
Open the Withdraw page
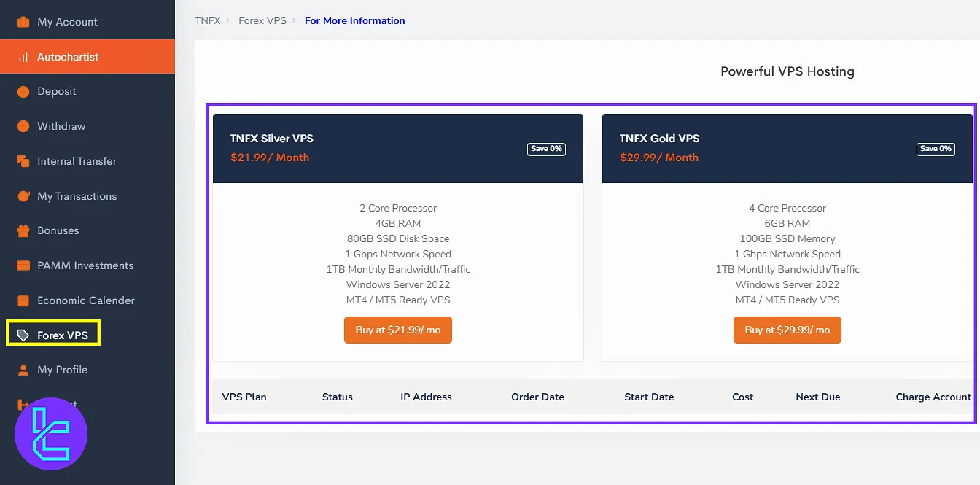point(87,126)
